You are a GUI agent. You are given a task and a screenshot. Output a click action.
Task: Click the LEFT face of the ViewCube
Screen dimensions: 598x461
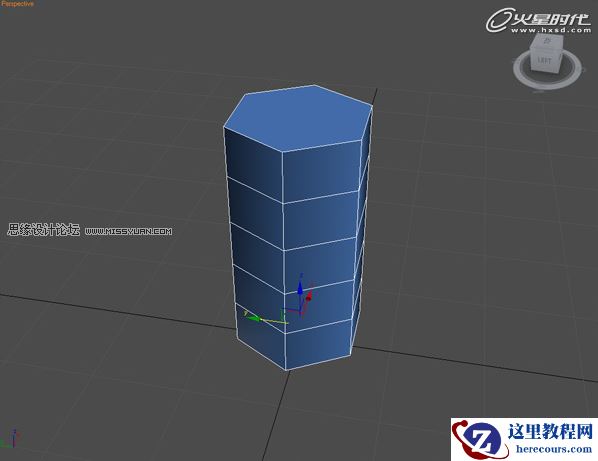click(545, 61)
